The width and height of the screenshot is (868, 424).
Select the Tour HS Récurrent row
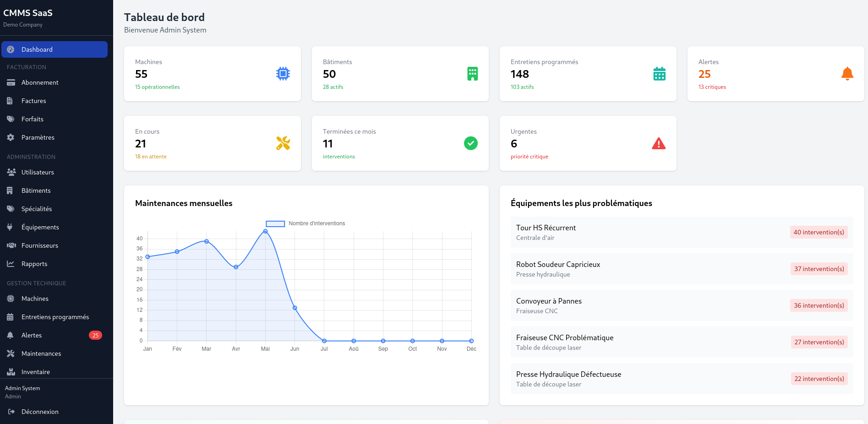tap(682, 232)
